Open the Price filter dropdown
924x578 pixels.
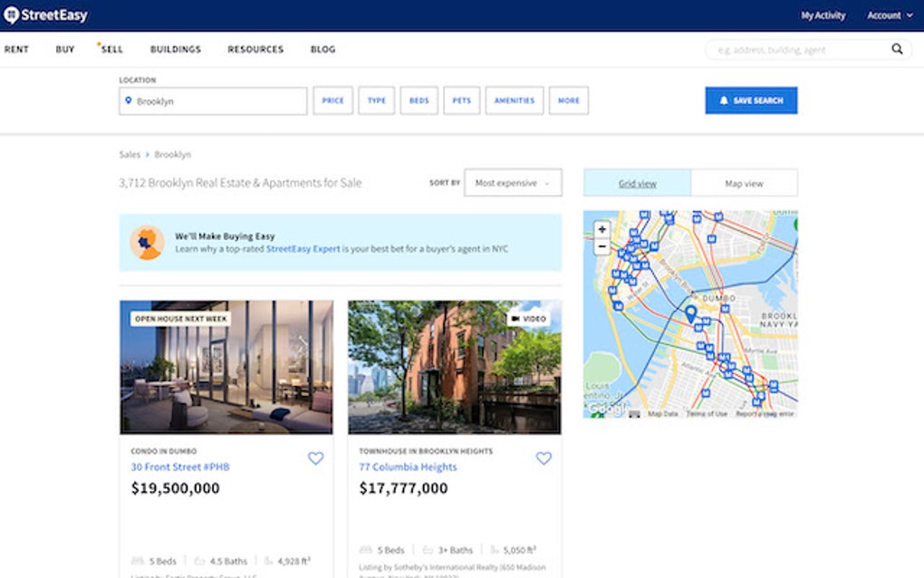coord(332,101)
